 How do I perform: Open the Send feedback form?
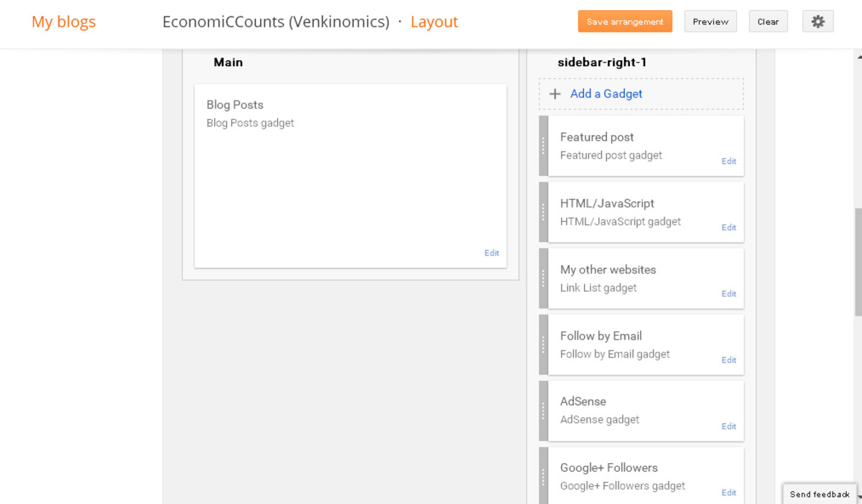(x=819, y=494)
